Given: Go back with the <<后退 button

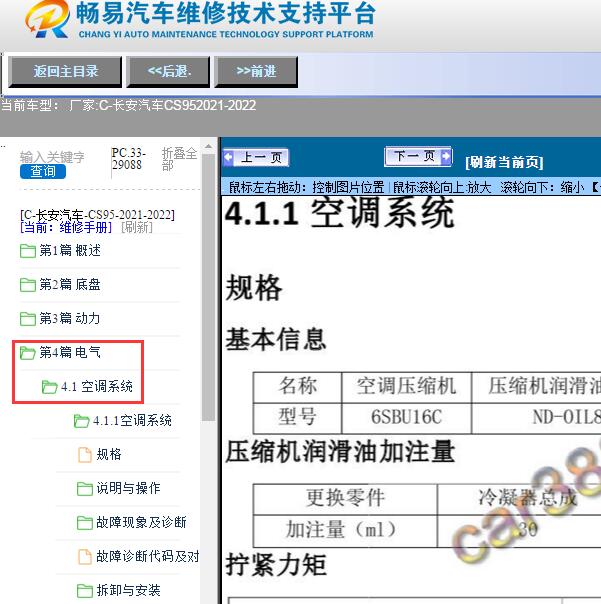Looking at the screenshot, I should [x=168, y=71].
